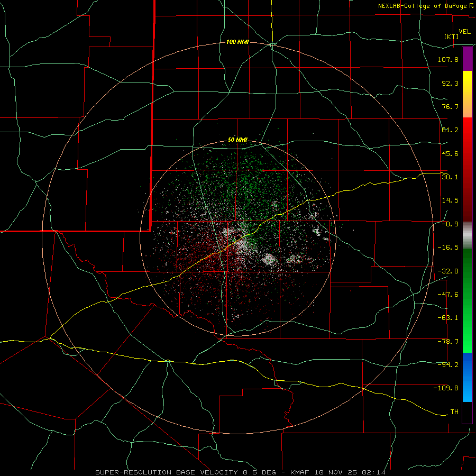Screen dimensions: 476x476
Task: Click the [KT] units label
Action: point(452,37)
